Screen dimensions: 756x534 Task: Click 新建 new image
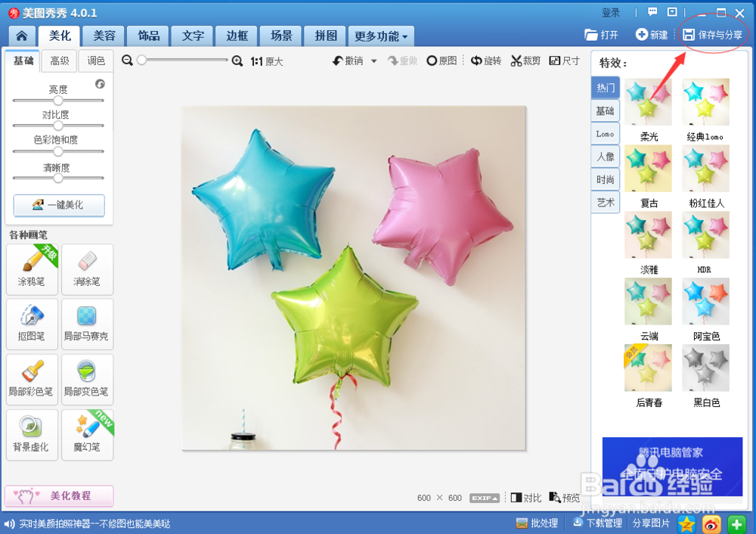[652, 35]
